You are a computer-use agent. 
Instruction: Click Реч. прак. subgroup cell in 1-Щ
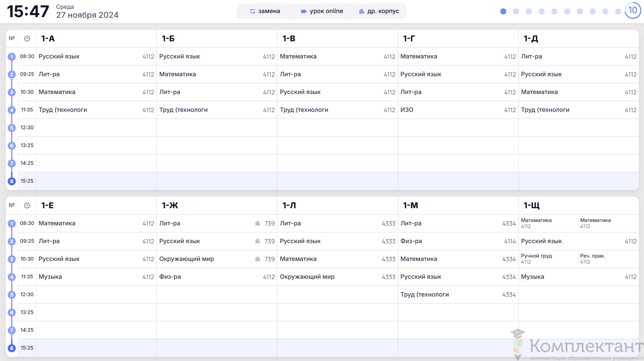608,259
